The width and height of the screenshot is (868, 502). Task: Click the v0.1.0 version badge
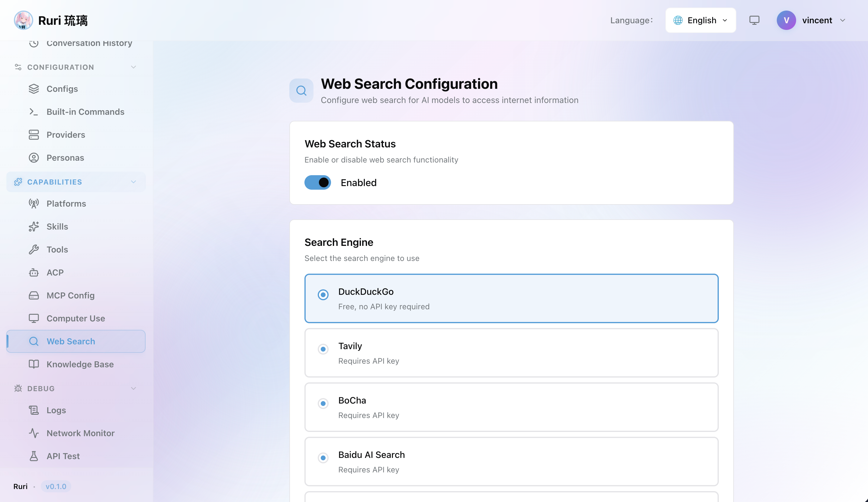[56, 486]
